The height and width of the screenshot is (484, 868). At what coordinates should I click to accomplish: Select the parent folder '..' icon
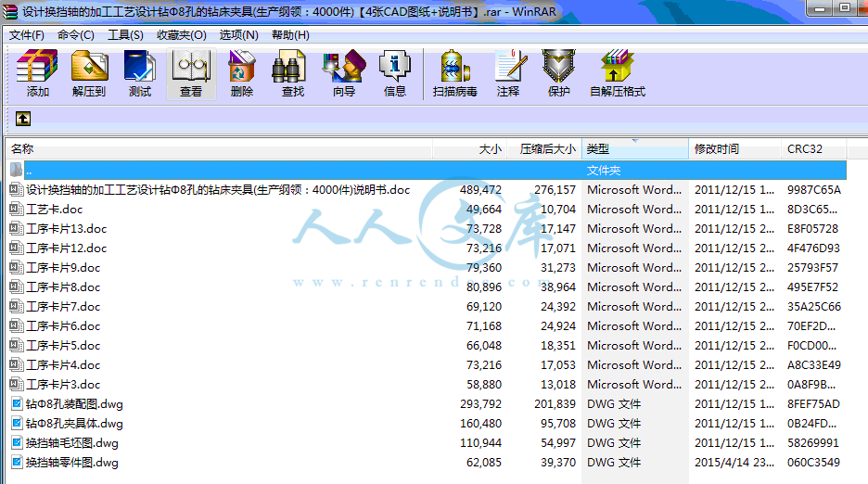16,170
